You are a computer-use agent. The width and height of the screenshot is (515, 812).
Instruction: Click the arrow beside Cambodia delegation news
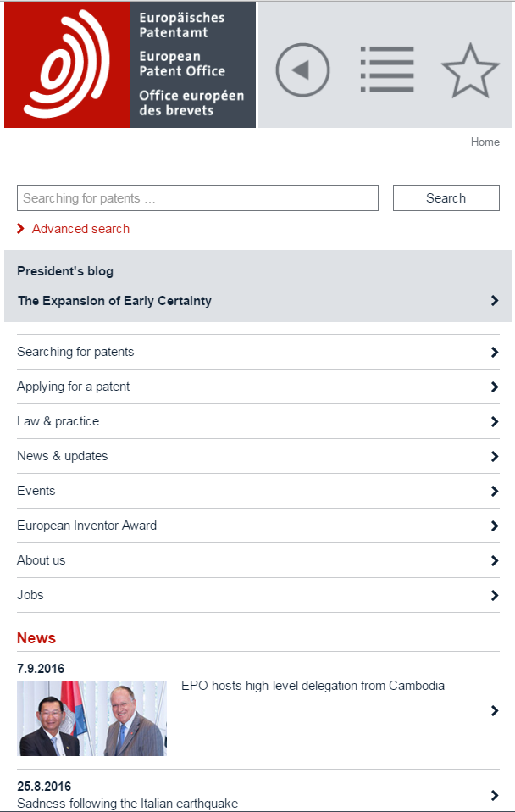coord(495,711)
